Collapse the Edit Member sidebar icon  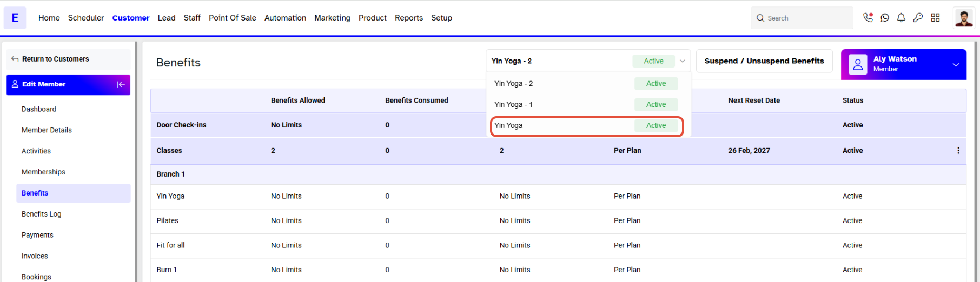pos(121,84)
